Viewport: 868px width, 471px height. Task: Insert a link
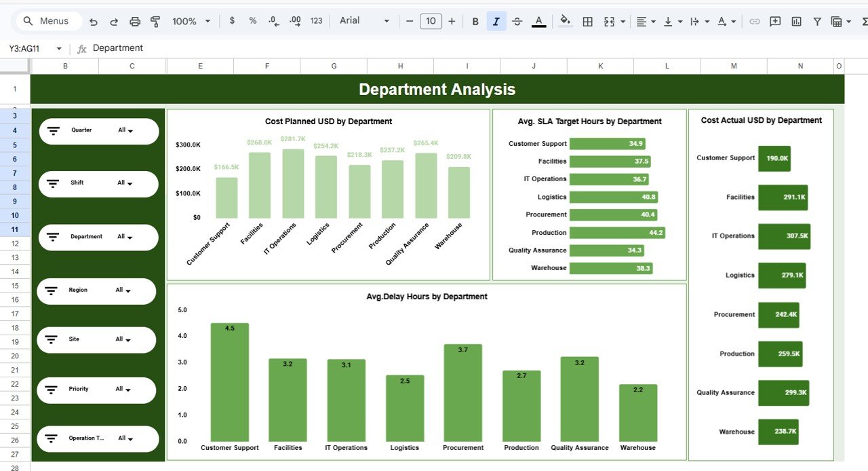755,21
